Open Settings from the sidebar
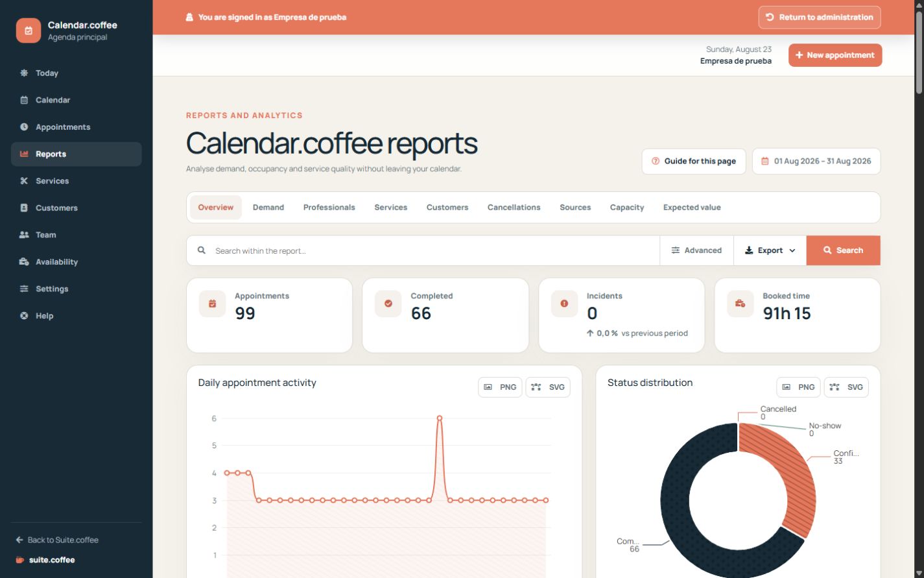Image resolution: width=924 pixels, height=578 pixels. 77,289
